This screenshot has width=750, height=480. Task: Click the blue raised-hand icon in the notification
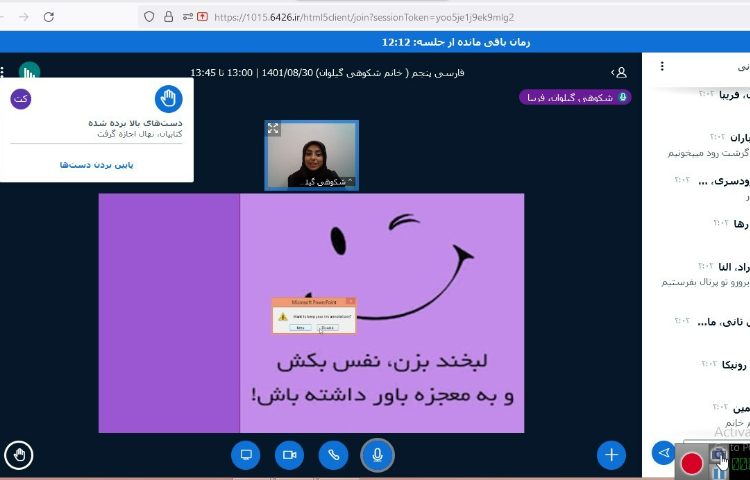[x=168, y=99]
